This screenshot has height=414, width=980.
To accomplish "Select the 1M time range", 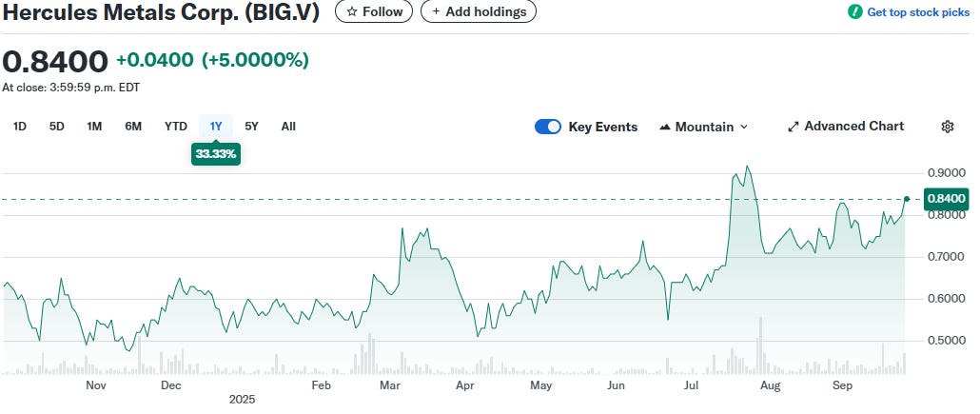I will coord(94,127).
